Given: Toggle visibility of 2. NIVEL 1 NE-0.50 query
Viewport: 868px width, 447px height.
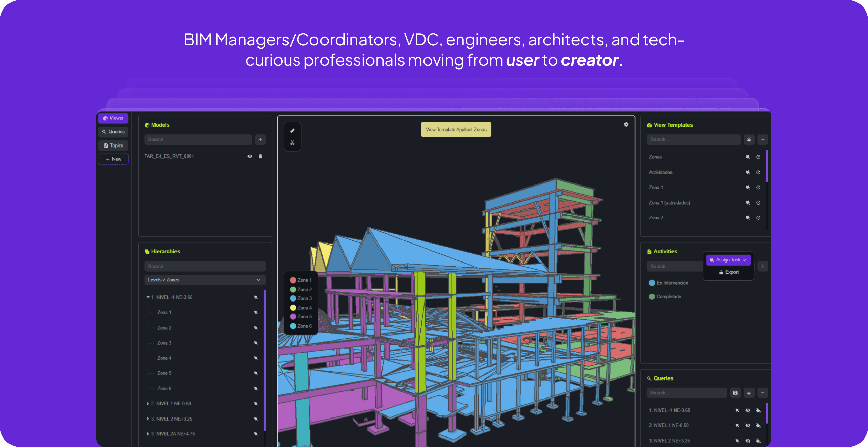Looking at the screenshot, I should coord(748,425).
